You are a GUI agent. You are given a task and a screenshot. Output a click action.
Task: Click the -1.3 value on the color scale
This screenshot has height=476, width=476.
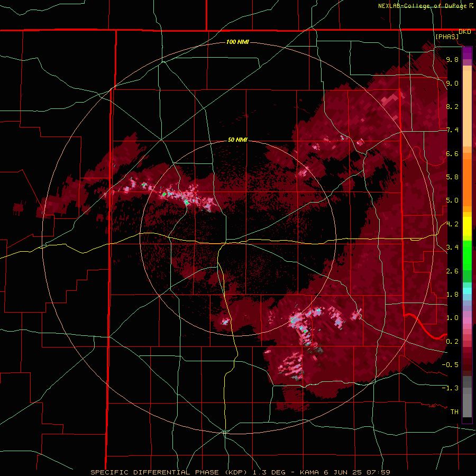click(450, 388)
